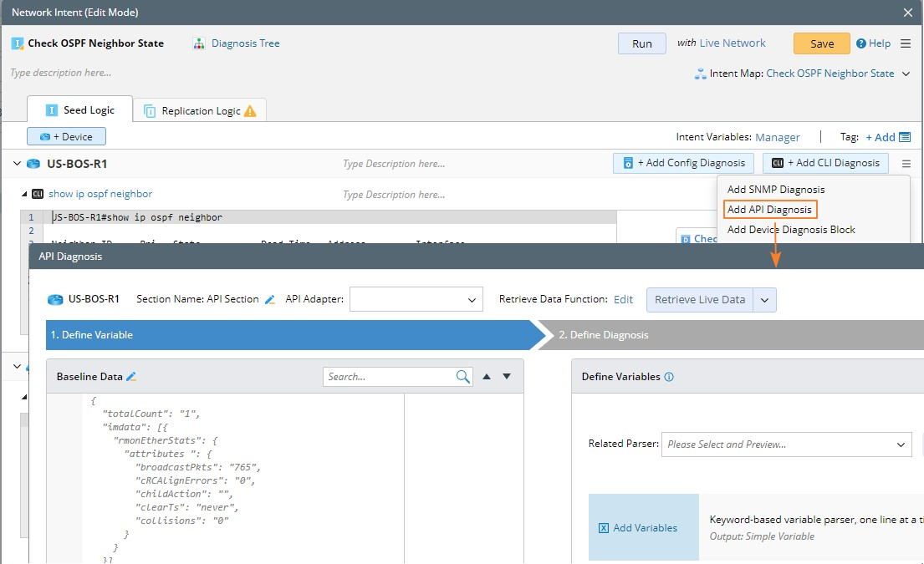This screenshot has width=924, height=564.
Task: Open the US-BOS-R1 device row hamburger menu
Action: coord(906,164)
